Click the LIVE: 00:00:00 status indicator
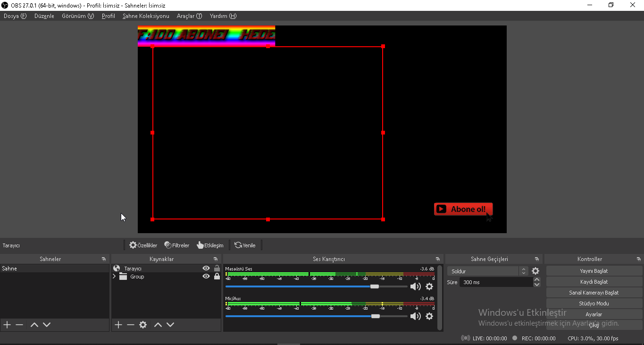This screenshot has height=345, width=644. click(x=484, y=338)
